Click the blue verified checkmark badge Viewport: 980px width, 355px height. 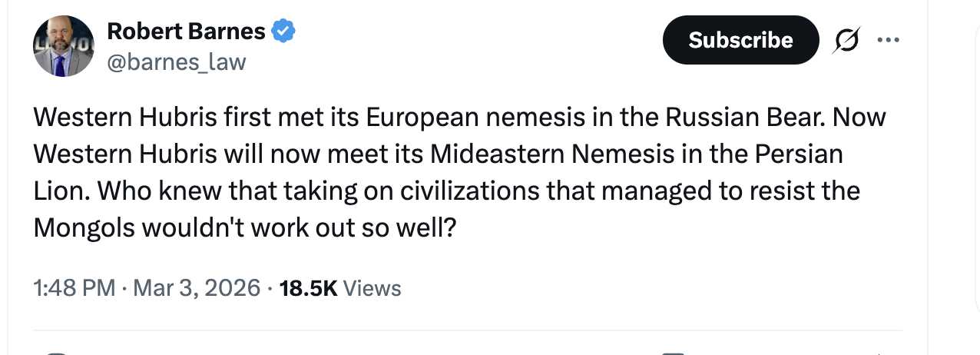[x=283, y=32]
